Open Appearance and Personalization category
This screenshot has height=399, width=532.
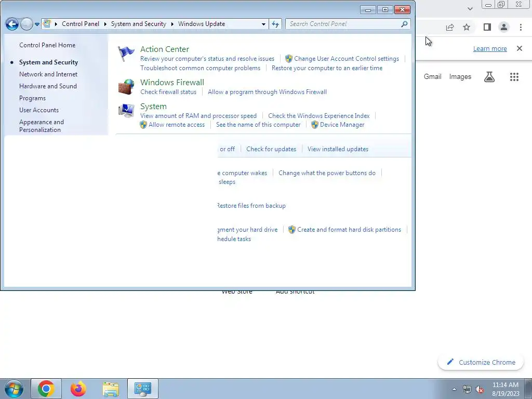(42, 126)
